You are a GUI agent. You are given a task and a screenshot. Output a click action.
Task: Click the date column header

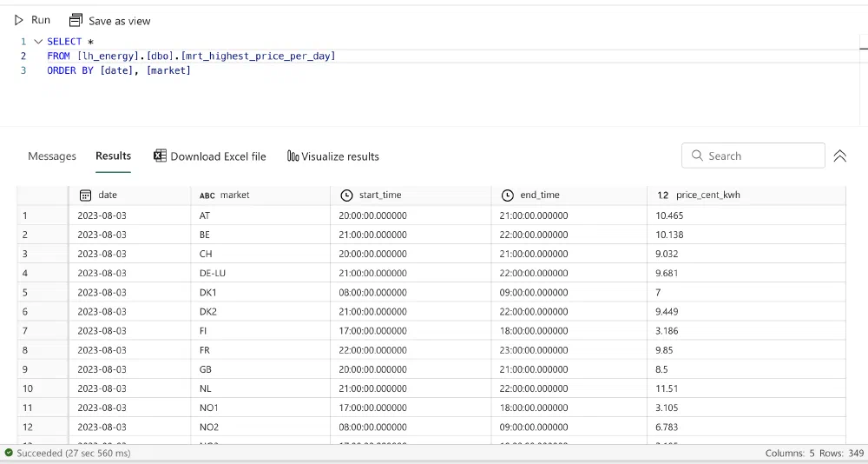129,196
